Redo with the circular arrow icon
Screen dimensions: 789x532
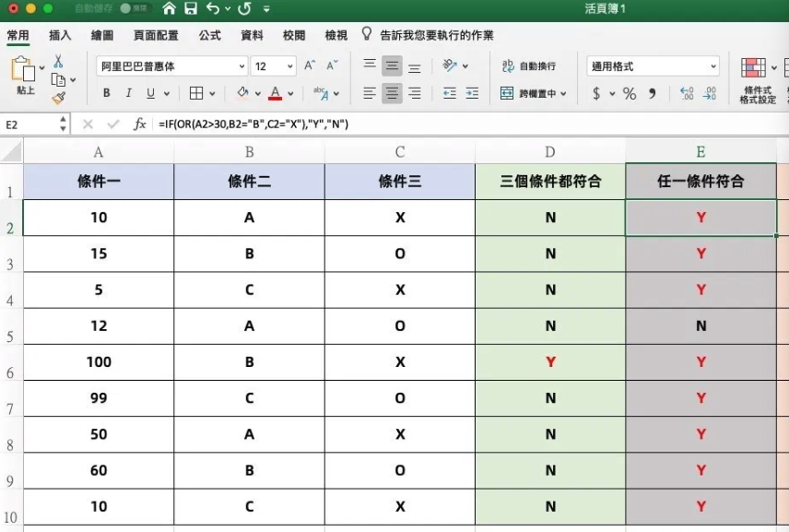(x=244, y=8)
